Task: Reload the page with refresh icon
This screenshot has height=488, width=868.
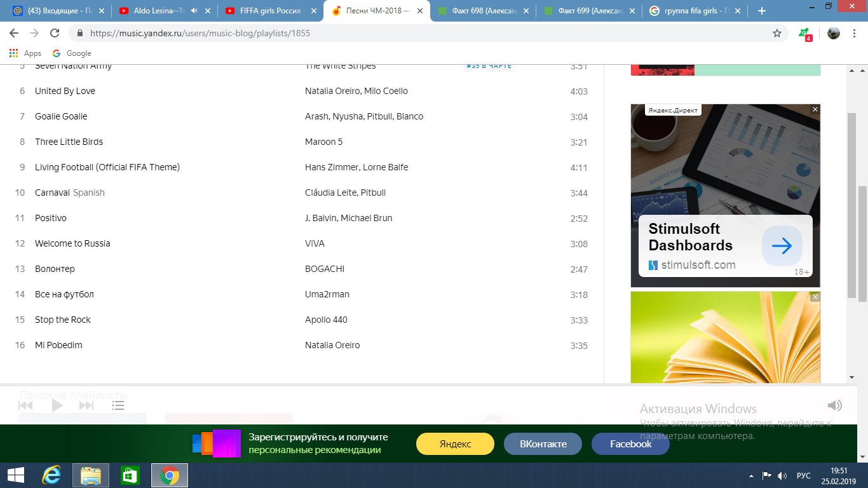Action: click(55, 33)
